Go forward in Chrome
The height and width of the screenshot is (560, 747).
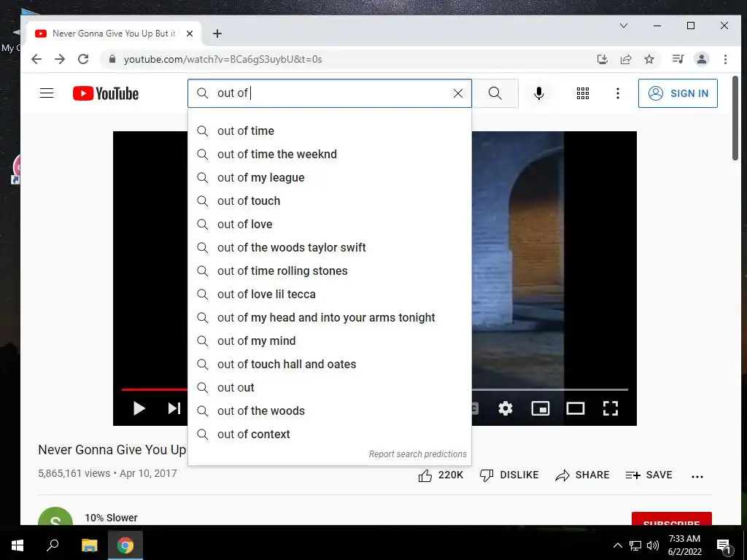[60, 59]
